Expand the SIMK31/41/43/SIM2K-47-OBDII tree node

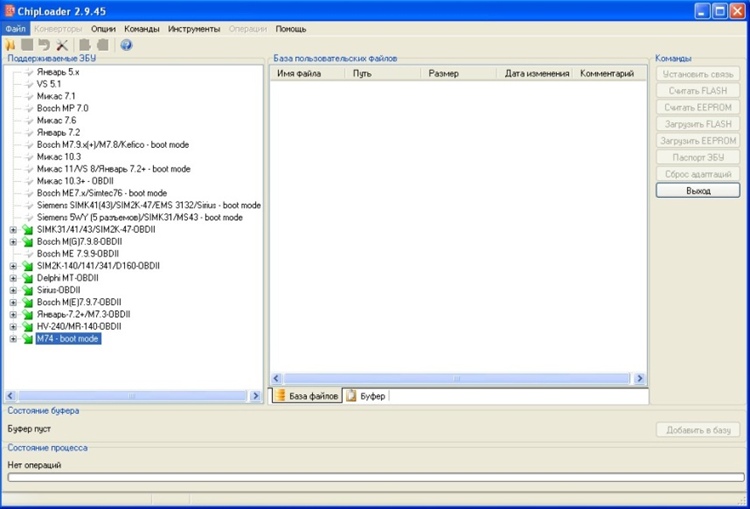[13, 230]
